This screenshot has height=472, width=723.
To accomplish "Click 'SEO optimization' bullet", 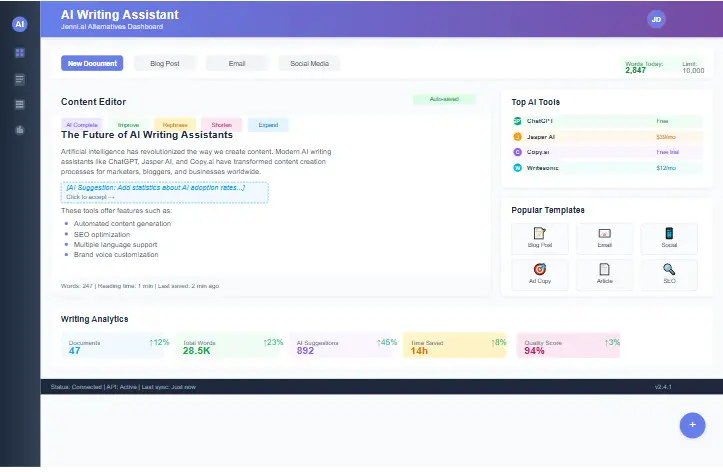I will coord(102,235).
